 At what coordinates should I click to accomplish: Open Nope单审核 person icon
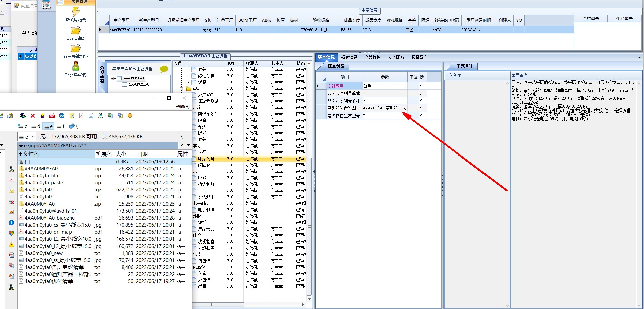pyautogui.click(x=76, y=66)
